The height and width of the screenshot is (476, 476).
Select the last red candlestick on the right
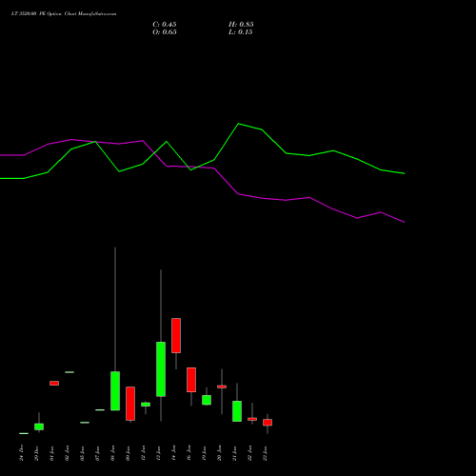pyautogui.click(x=268, y=423)
